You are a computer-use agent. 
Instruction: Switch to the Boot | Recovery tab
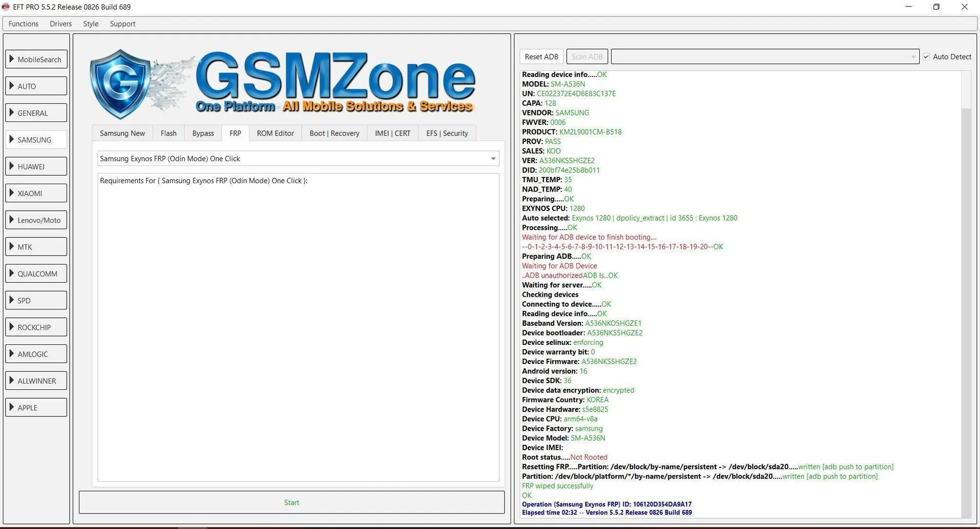[334, 133]
